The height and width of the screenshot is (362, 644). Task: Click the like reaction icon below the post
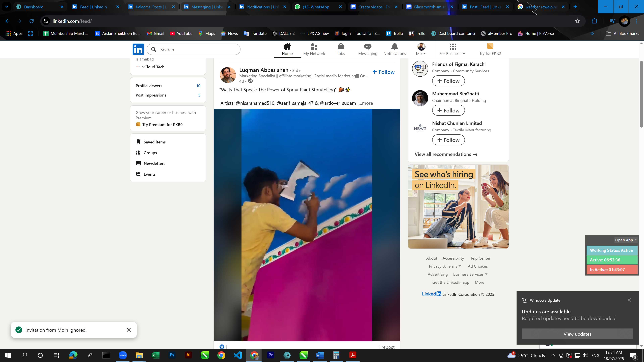pyautogui.click(x=222, y=347)
